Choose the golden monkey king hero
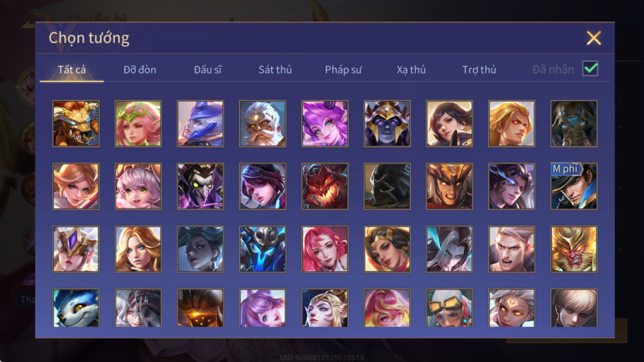 point(574,249)
